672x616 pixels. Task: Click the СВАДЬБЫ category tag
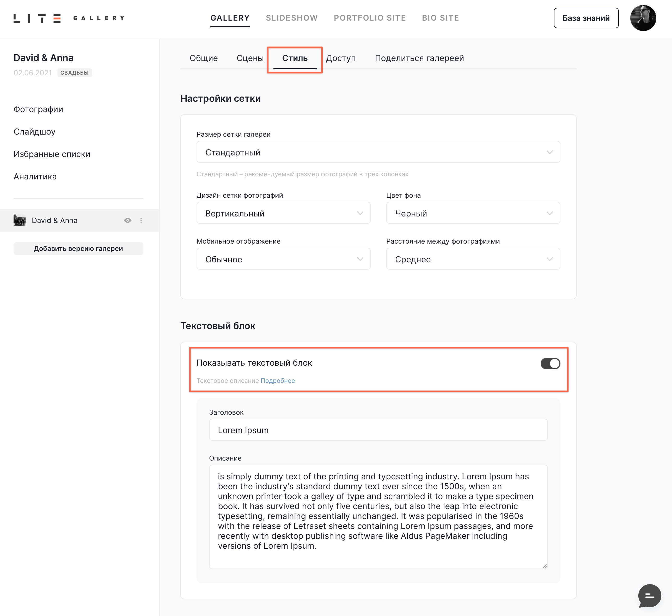74,73
